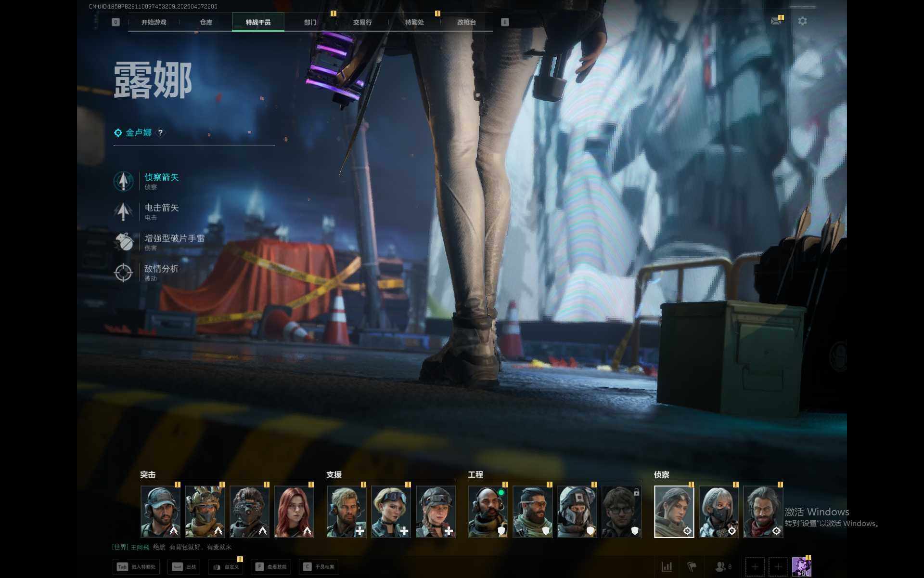Click the first empty squad slot plus
The width and height of the screenshot is (924, 578).
click(755, 567)
